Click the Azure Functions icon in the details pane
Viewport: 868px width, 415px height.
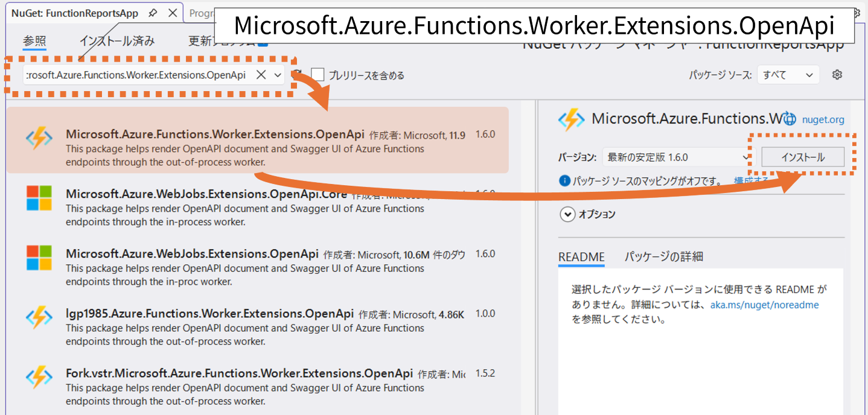click(x=572, y=119)
